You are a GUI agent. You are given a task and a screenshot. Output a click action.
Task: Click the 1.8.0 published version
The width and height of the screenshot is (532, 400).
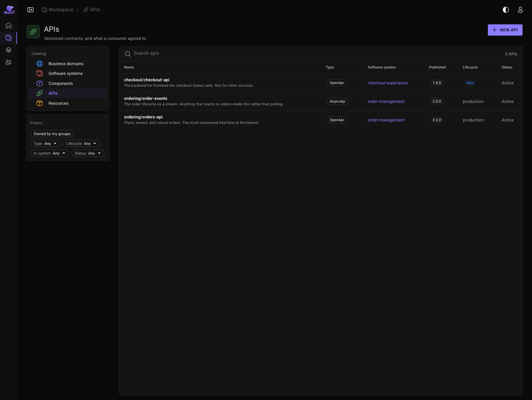click(437, 83)
